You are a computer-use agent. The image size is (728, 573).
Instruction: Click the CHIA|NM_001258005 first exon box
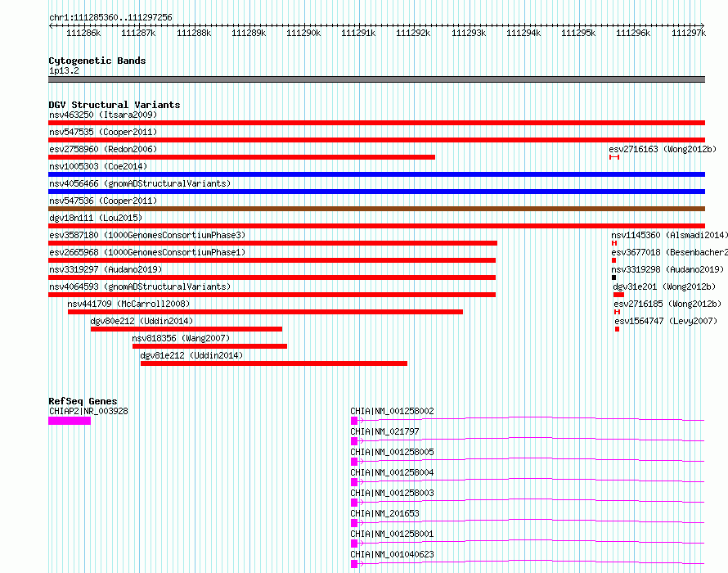click(x=354, y=462)
